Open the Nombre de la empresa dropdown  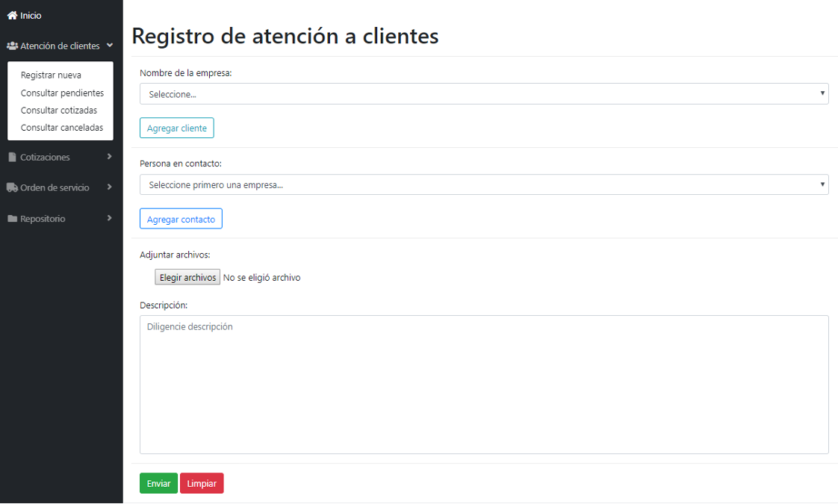click(483, 94)
